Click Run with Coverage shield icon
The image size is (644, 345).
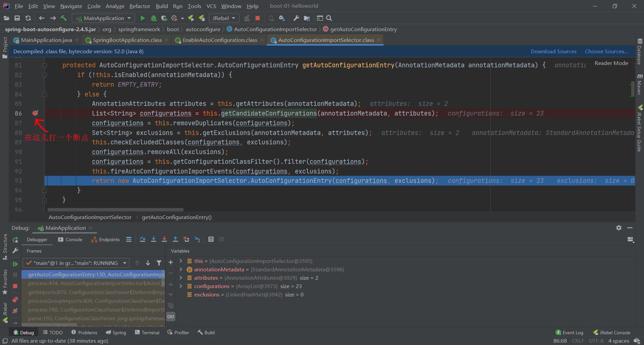click(164, 18)
